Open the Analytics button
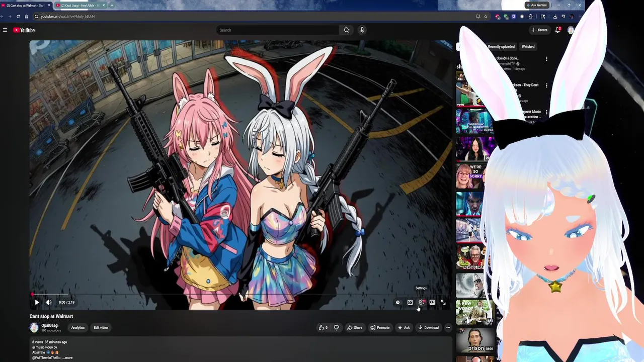644x362 pixels. 78,328
